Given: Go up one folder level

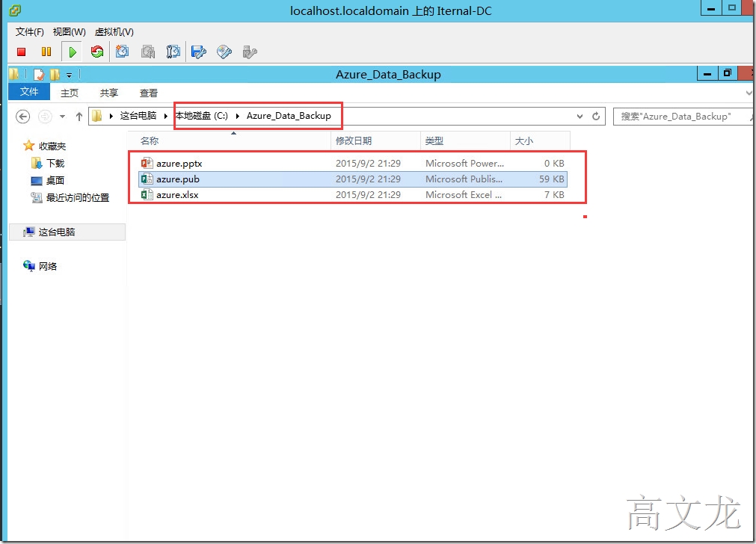Looking at the screenshot, I should (x=79, y=117).
